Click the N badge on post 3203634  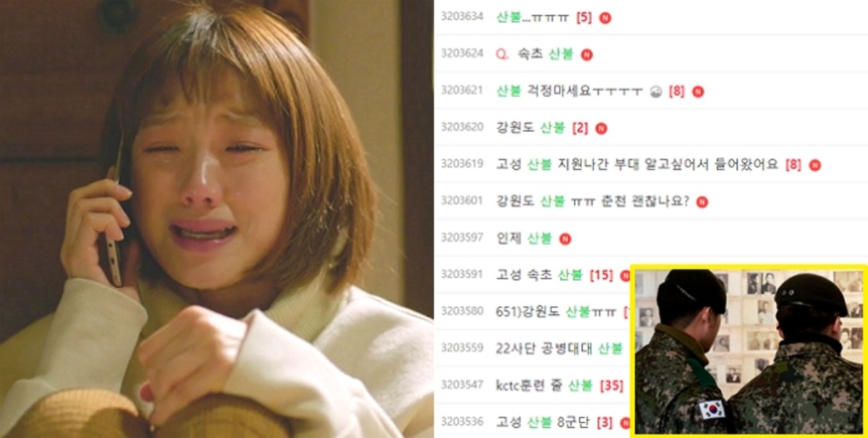coord(605,18)
